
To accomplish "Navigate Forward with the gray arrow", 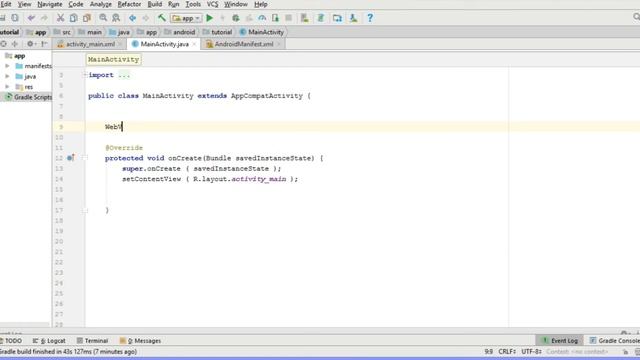I will (x=146, y=18).
